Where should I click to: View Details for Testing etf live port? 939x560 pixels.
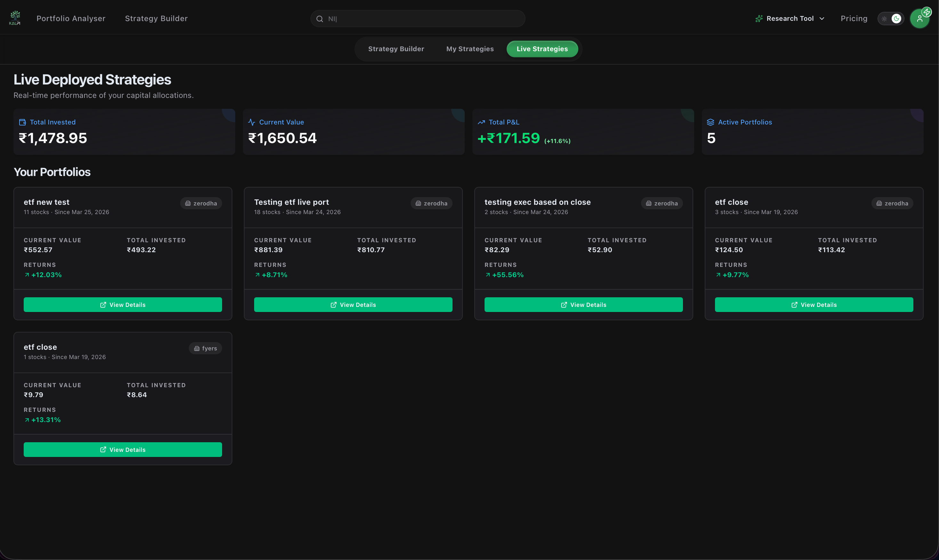point(353,305)
